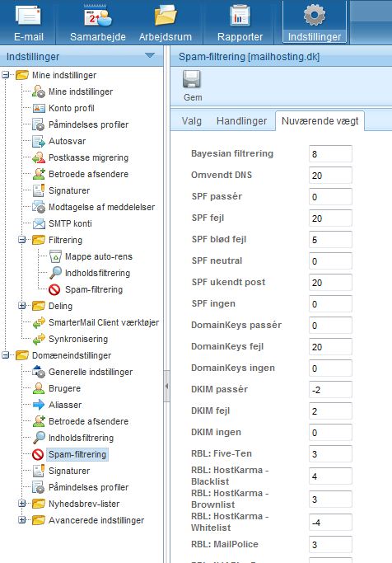Click the SMTP konti envelope icon
392x563 pixels.
click(x=39, y=223)
